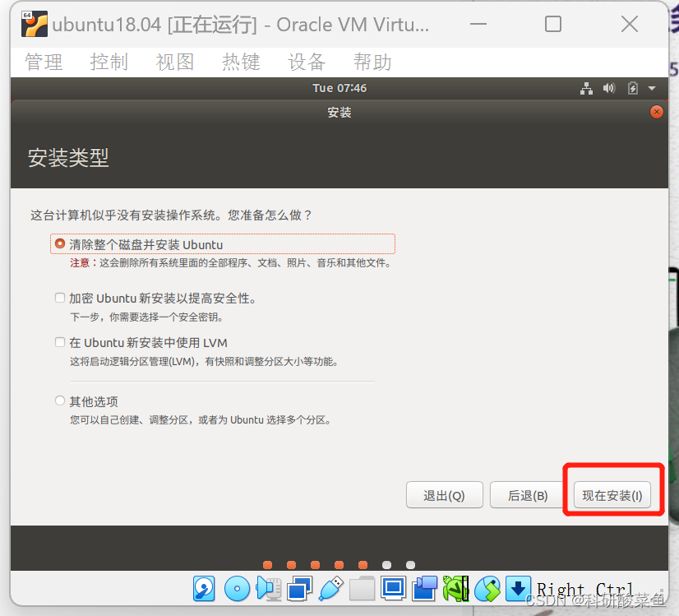
Task: Click the display status icon in VirtualBox
Action: [395, 589]
